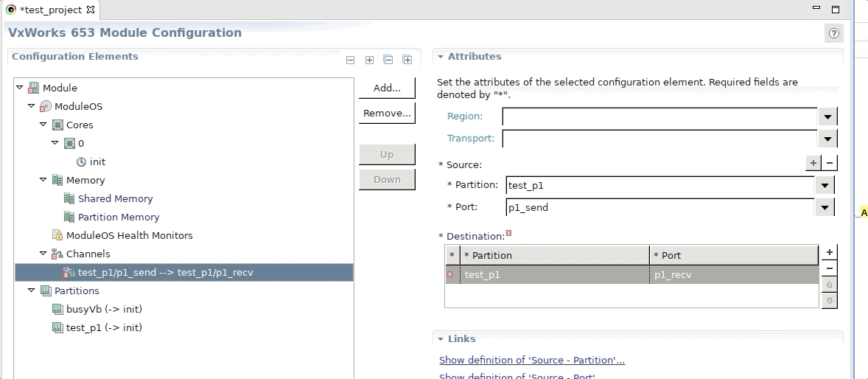Click the Partition Memory icon
This screenshot has height=379, width=868.
click(69, 218)
